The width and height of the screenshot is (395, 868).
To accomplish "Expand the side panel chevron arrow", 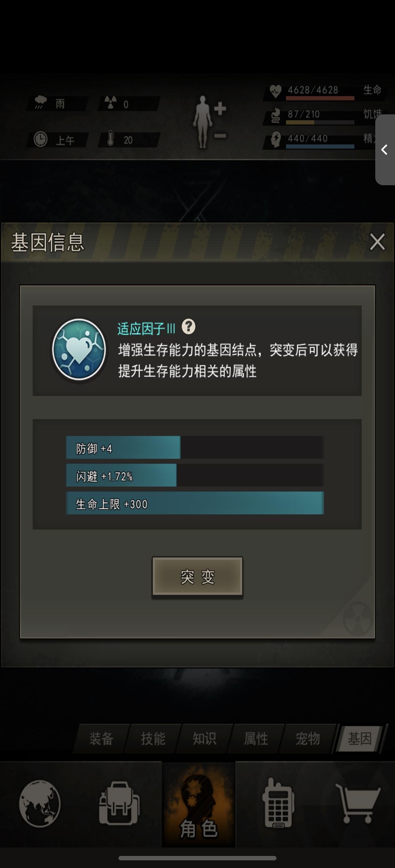I will (x=385, y=150).
